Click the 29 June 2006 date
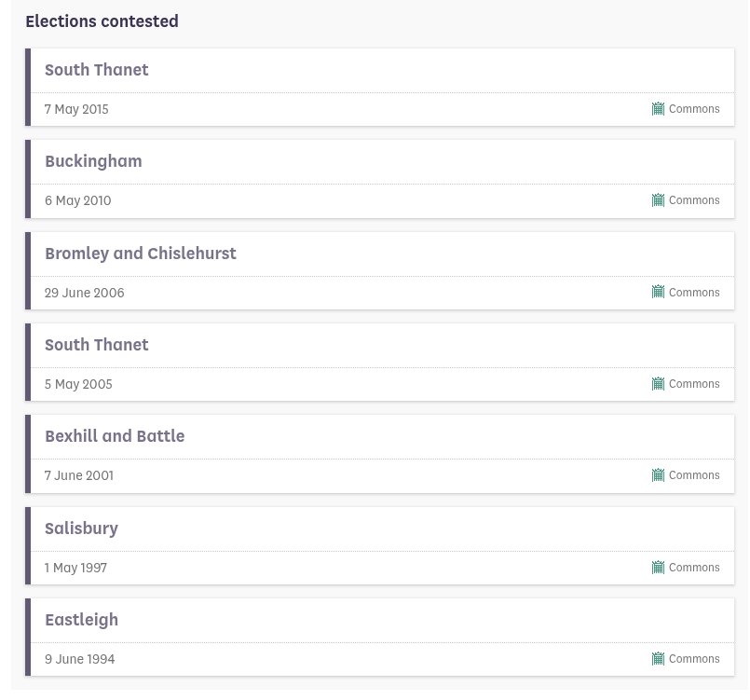 84,293
